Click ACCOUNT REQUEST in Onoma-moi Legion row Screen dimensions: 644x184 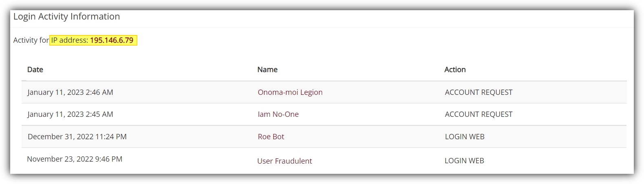point(479,92)
